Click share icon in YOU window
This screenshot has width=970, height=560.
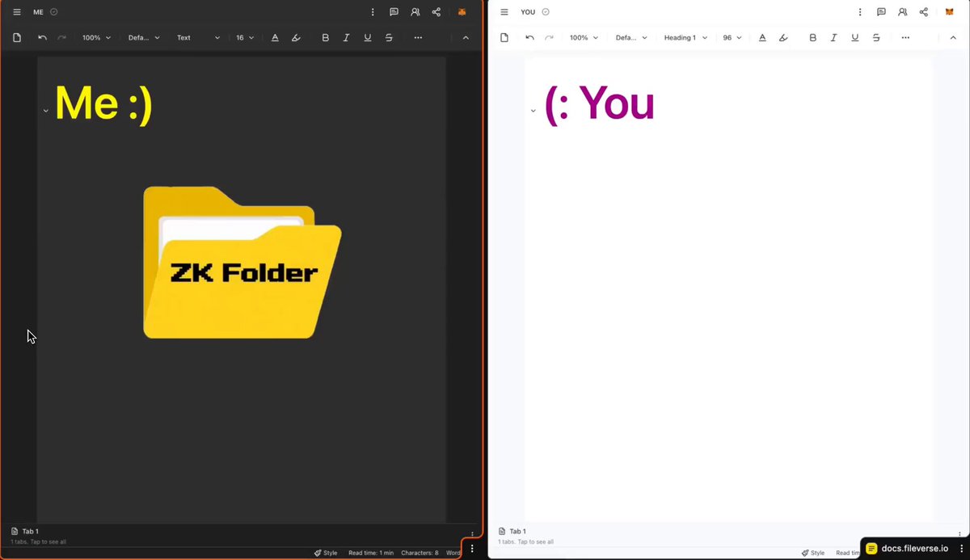point(924,12)
